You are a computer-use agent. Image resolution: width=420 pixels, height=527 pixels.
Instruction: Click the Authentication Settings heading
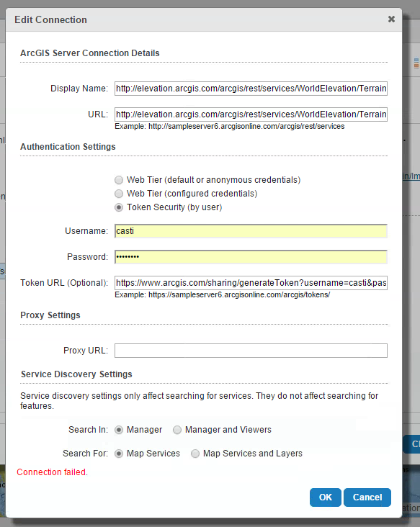[x=68, y=147]
